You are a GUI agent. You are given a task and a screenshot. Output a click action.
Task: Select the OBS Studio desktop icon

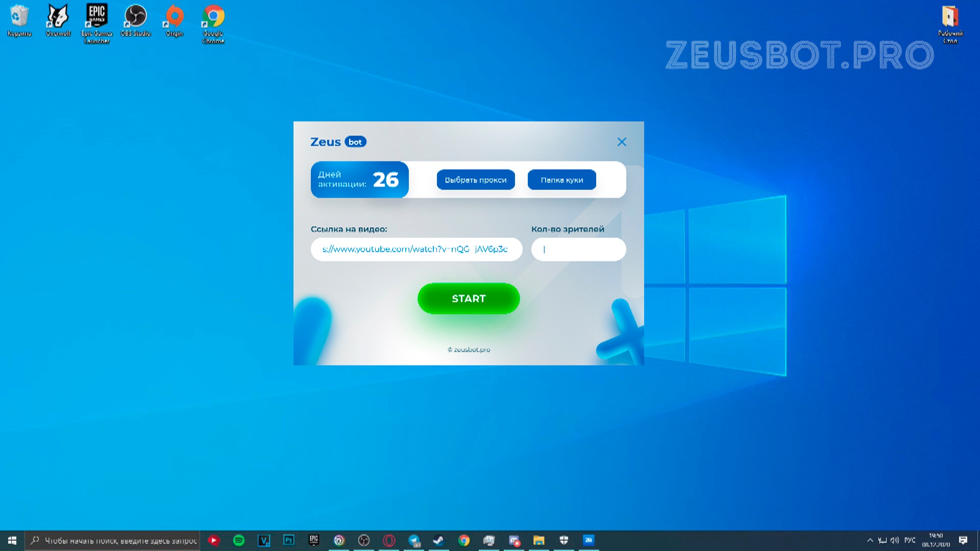pos(135,20)
